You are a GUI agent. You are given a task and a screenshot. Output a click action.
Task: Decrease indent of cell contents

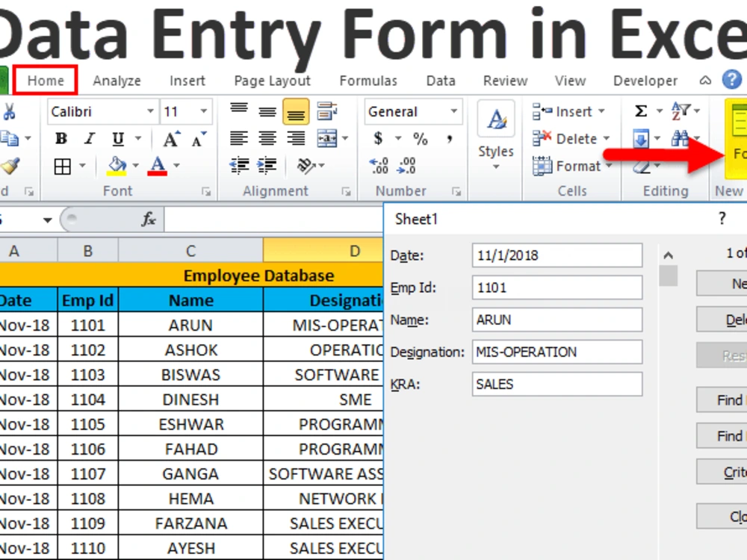click(x=239, y=166)
